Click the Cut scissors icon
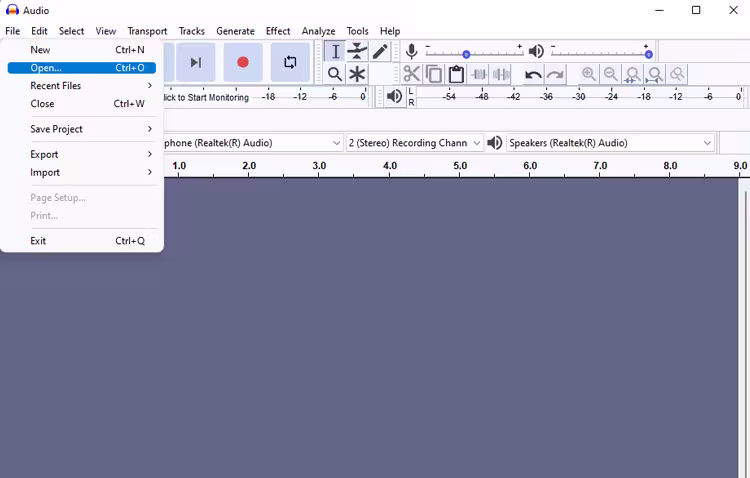Viewport: 750px width, 478px height. click(x=411, y=74)
